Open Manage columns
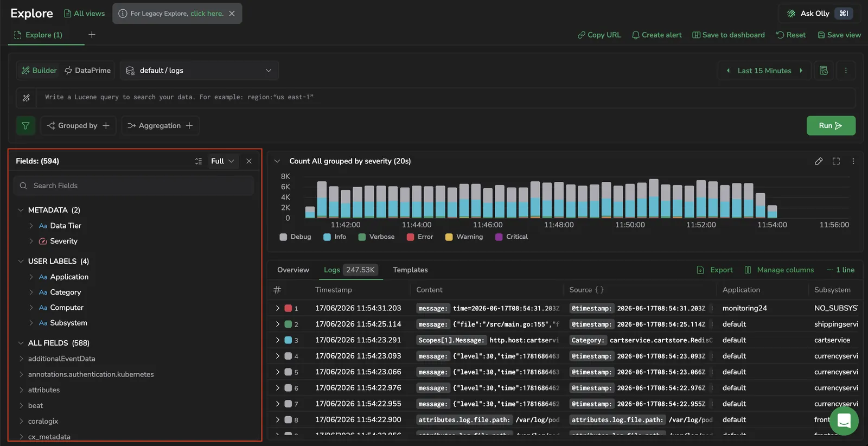The image size is (868, 446). pyautogui.click(x=779, y=270)
